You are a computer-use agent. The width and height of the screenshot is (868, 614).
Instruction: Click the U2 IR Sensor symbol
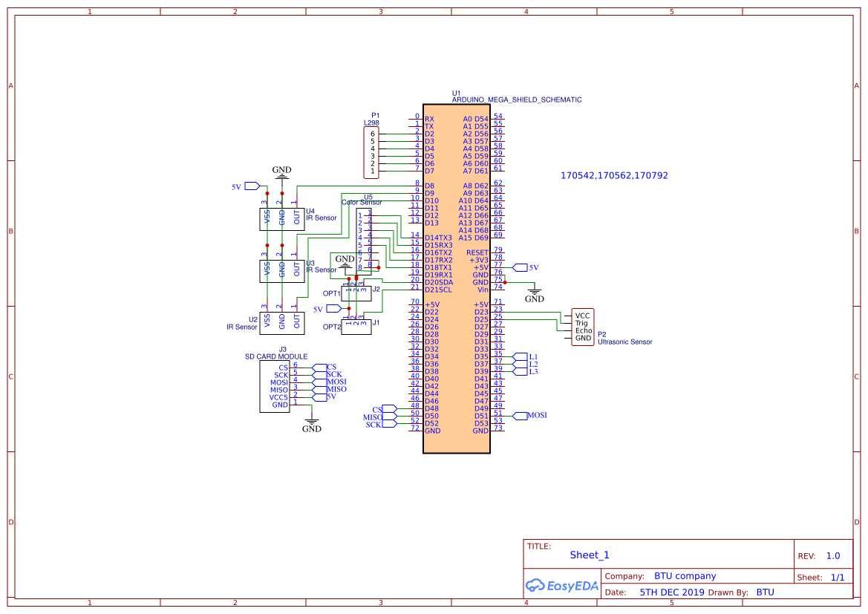(282, 323)
